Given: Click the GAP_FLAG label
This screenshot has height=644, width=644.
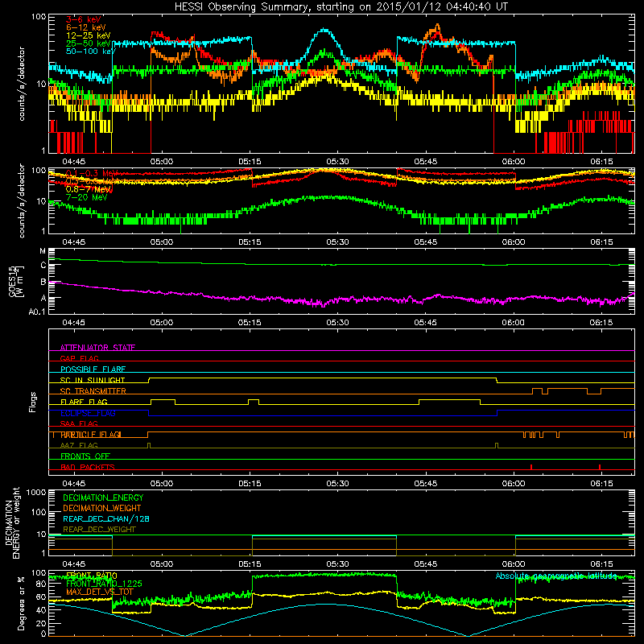Looking at the screenshot, I should [79, 358].
